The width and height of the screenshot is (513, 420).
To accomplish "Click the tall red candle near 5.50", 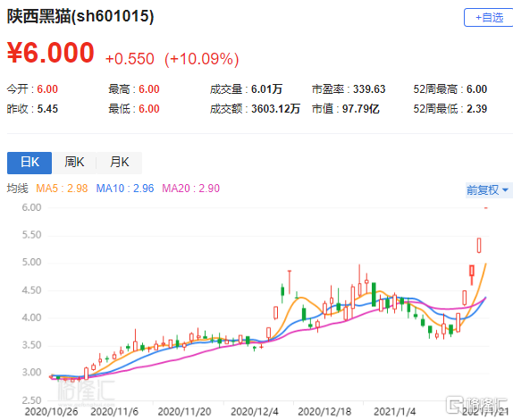I will coord(479,246).
